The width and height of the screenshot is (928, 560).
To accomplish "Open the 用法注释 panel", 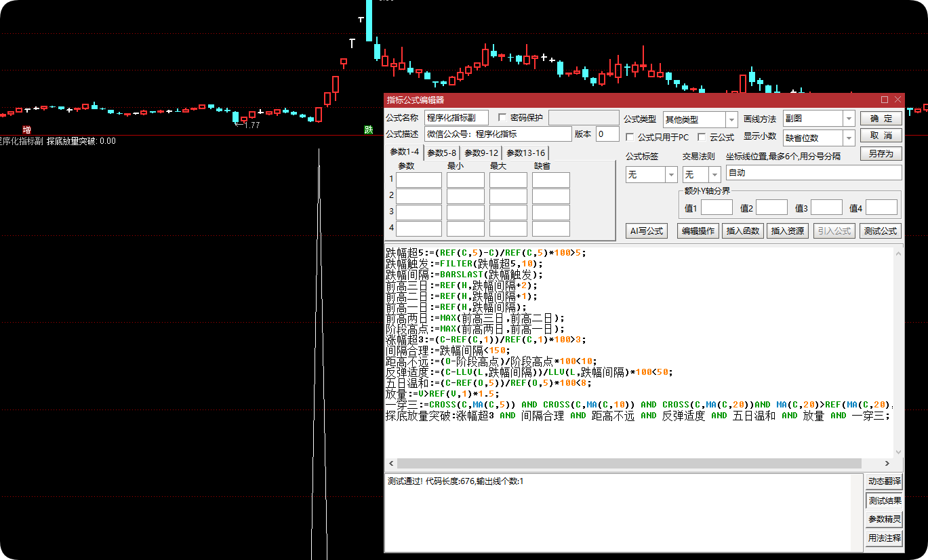I will coord(885,538).
